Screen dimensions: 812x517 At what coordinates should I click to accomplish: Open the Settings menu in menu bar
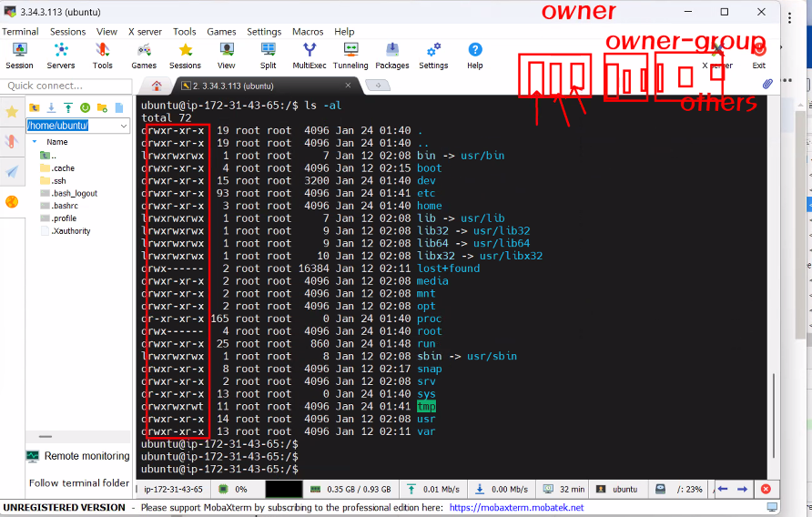pos(264,32)
